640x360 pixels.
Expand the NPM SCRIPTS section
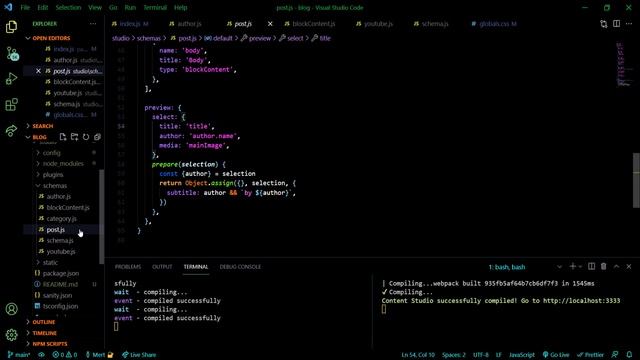[50, 344]
